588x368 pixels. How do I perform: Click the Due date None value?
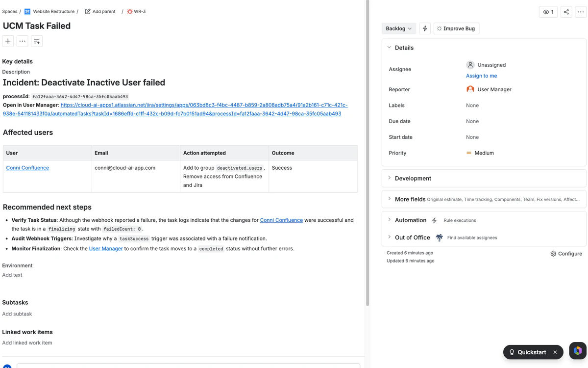[x=472, y=121]
